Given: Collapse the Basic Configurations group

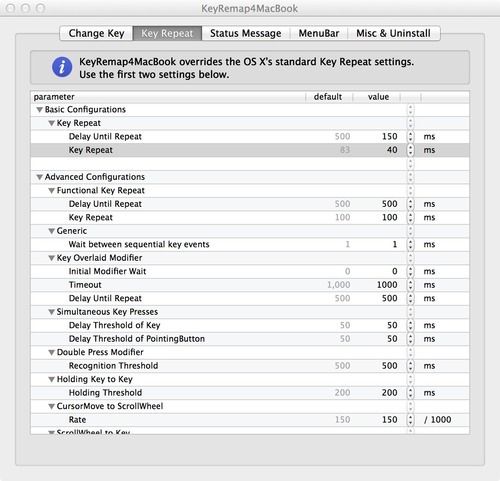Looking at the screenshot, I should click(x=40, y=110).
